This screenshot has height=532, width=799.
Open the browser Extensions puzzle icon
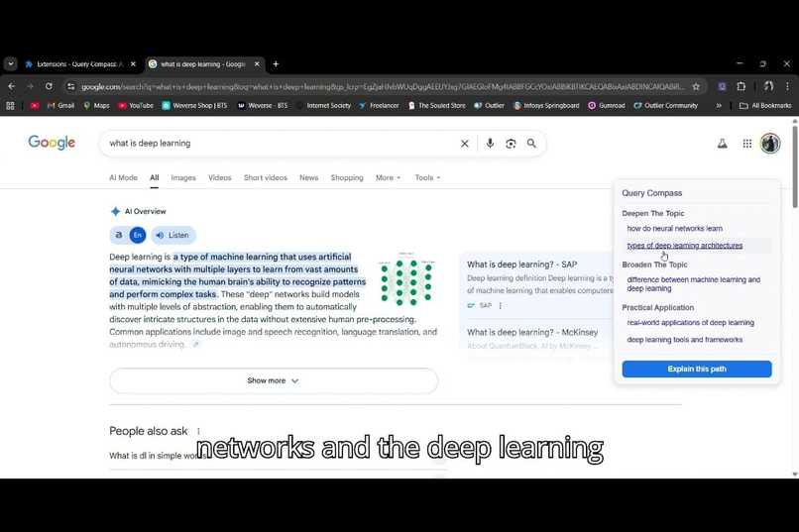click(x=742, y=86)
